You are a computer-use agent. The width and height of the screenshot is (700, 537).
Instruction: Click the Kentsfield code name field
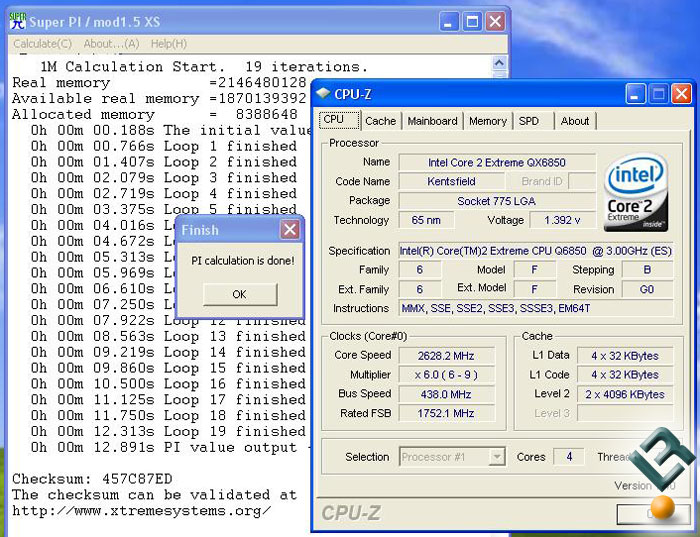[451, 182]
